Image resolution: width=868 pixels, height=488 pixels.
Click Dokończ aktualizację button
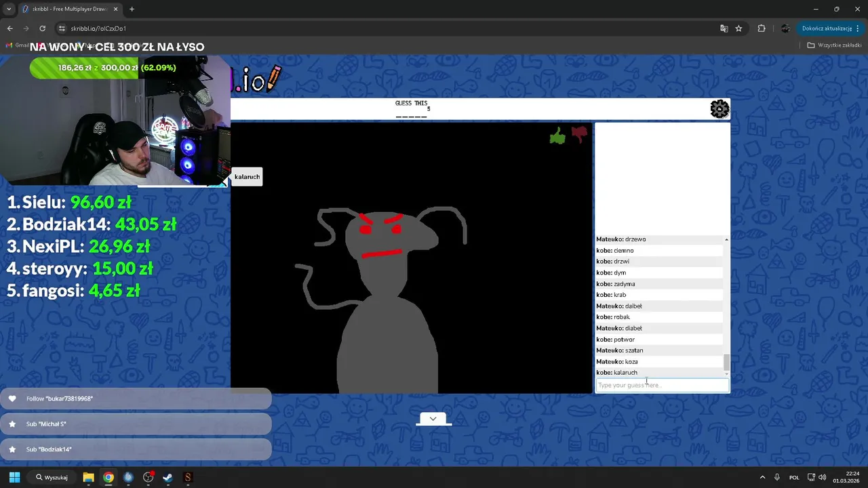(829, 28)
